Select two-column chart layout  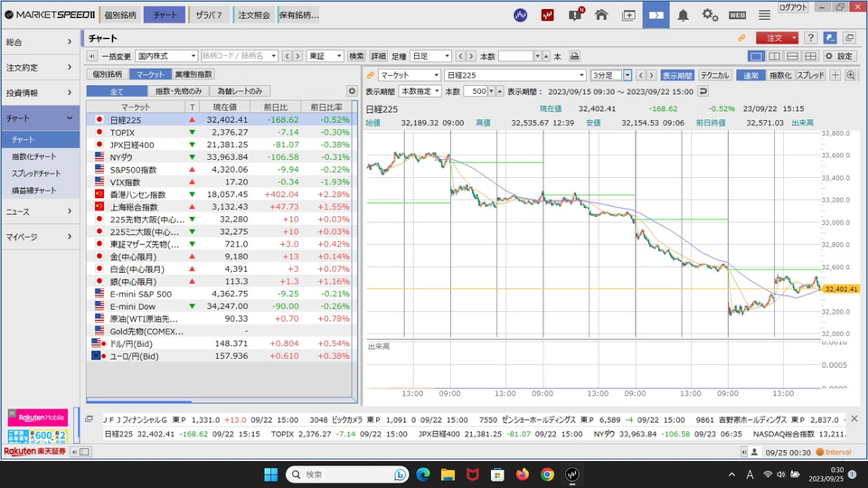[775, 56]
